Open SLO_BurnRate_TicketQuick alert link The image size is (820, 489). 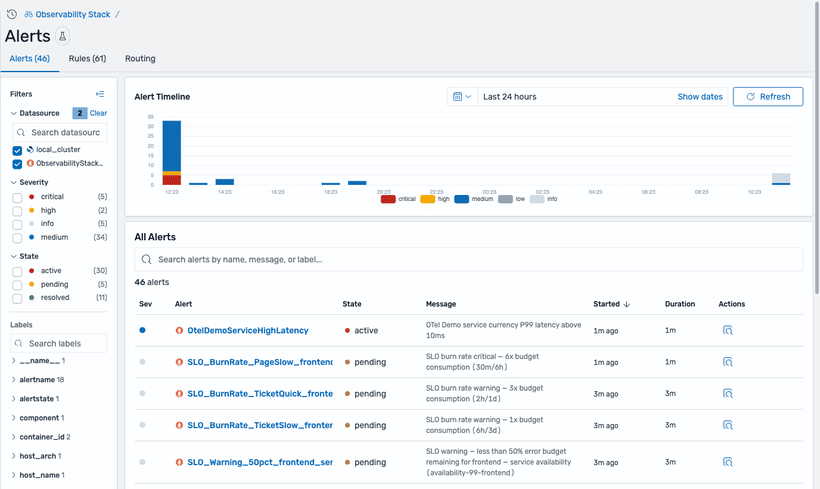tap(260, 393)
